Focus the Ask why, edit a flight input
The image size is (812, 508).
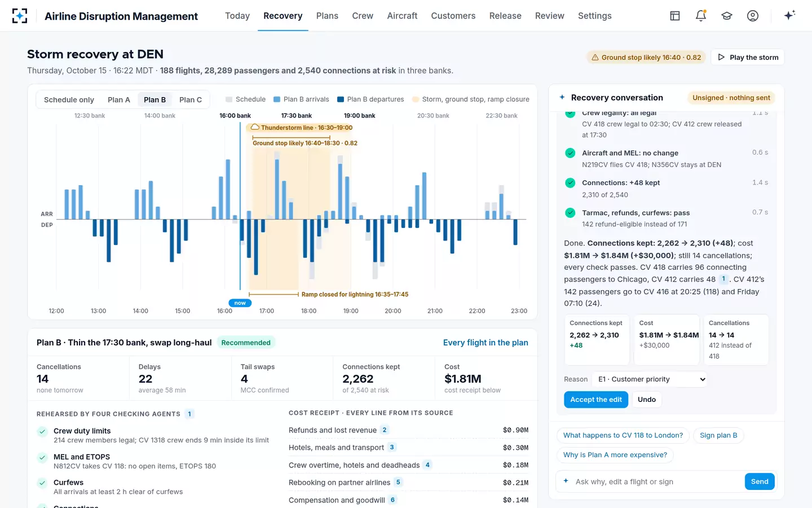coord(657,481)
